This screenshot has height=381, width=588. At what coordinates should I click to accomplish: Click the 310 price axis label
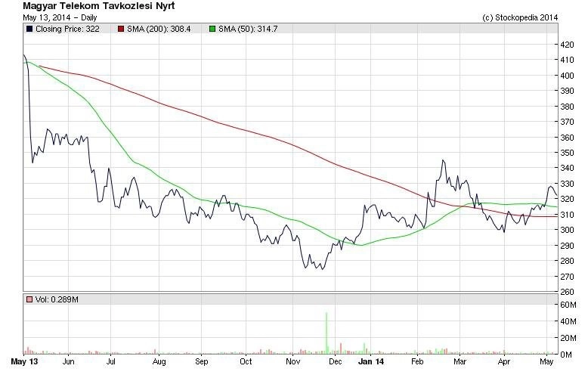click(x=567, y=215)
